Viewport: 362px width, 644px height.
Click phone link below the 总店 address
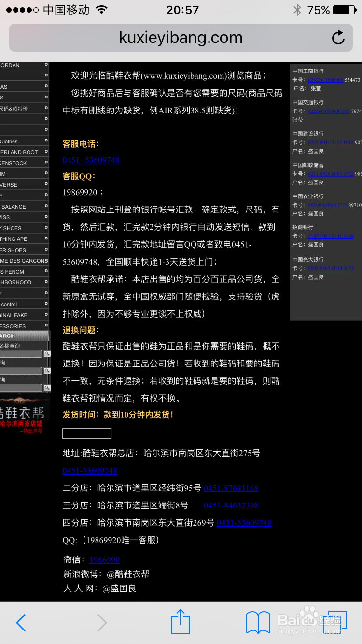coord(90,471)
